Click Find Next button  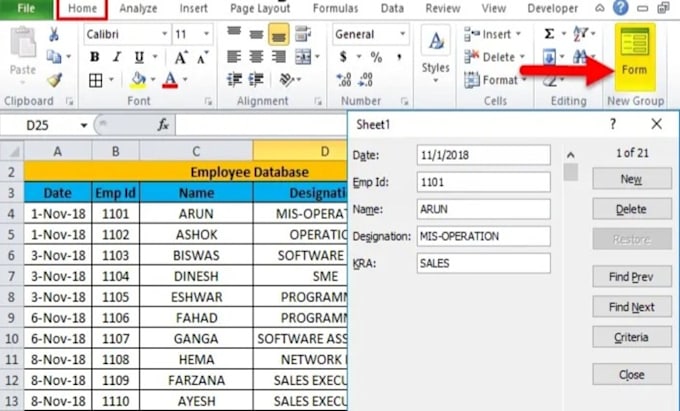click(x=632, y=307)
